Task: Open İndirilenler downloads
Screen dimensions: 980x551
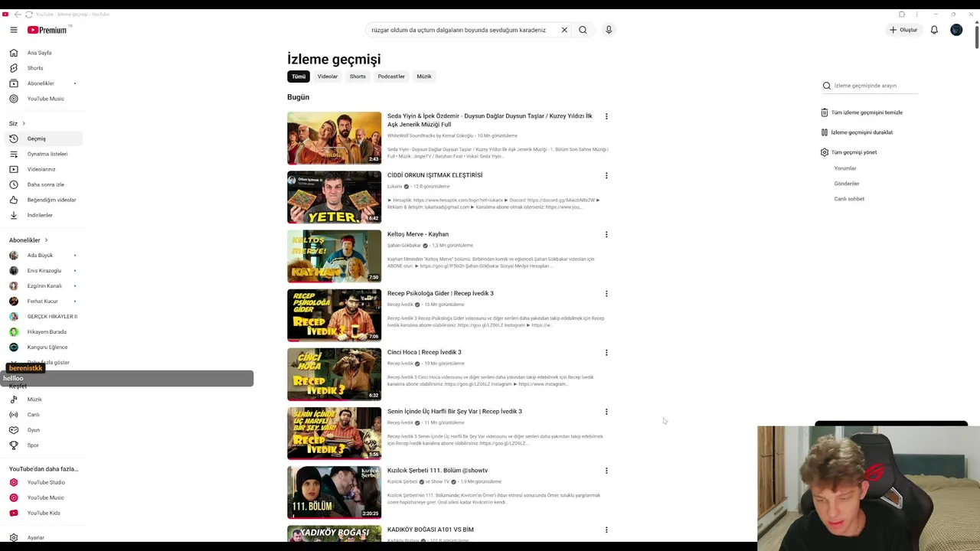Action: 43,215
